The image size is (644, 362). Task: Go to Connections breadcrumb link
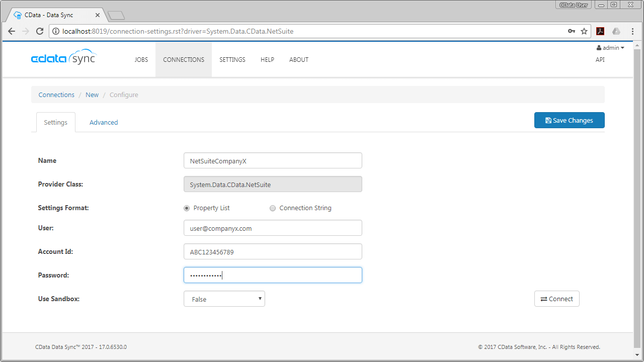56,95
